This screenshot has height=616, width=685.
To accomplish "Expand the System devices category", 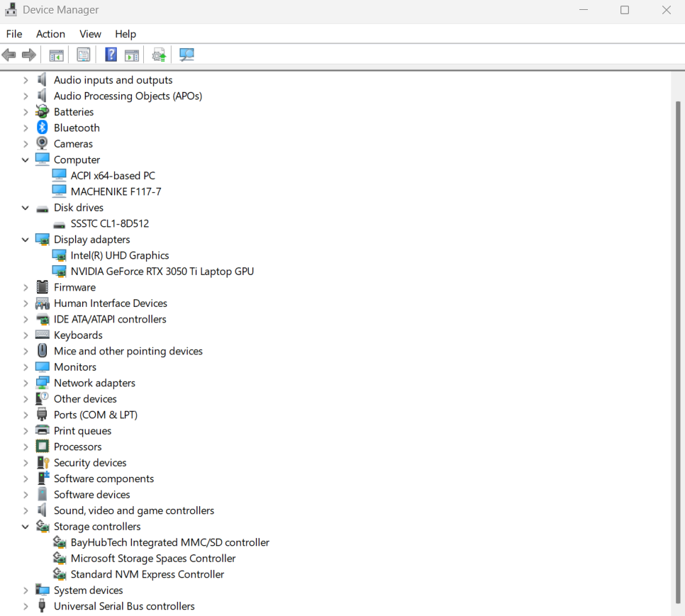I will pos(26,590).
